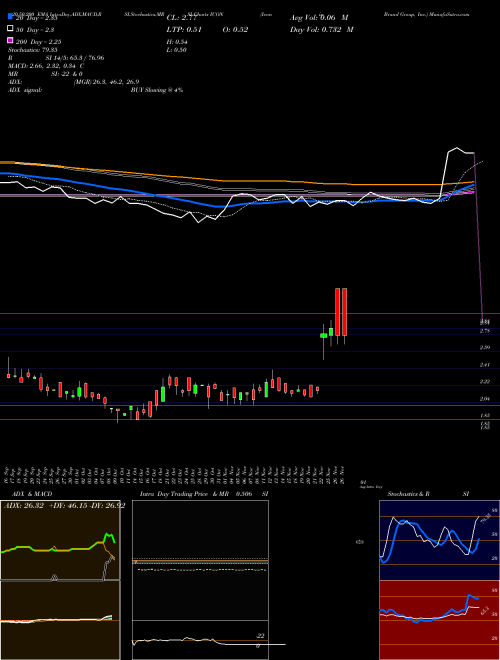Click the tall red candlestick at the far right
500x660 pixels.
pyautogui.click(x=344, y=312)
